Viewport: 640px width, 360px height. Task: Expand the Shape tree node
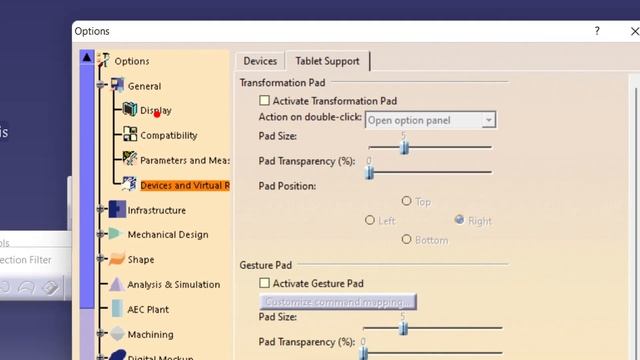100,258
